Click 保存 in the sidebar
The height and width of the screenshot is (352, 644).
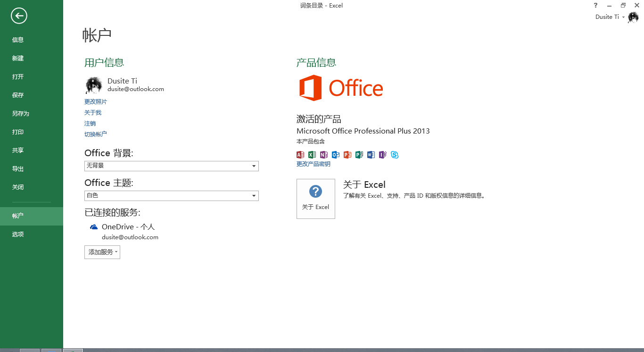(x=32, y=95)
